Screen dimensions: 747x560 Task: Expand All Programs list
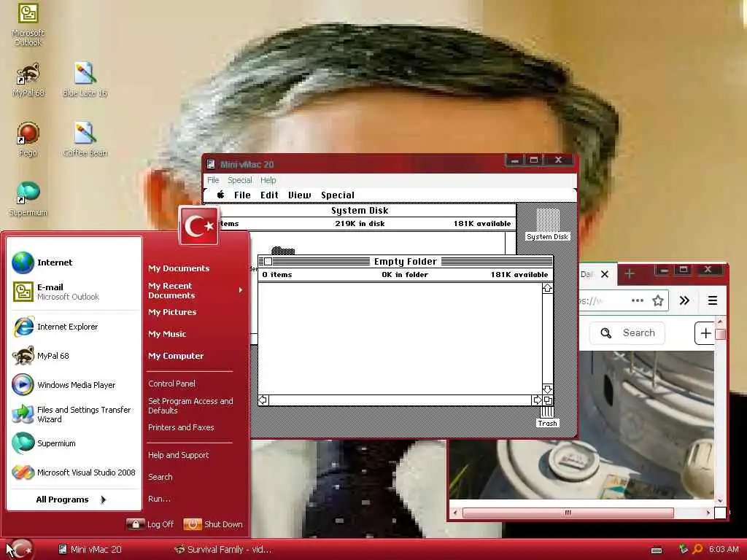click(71, 499)
